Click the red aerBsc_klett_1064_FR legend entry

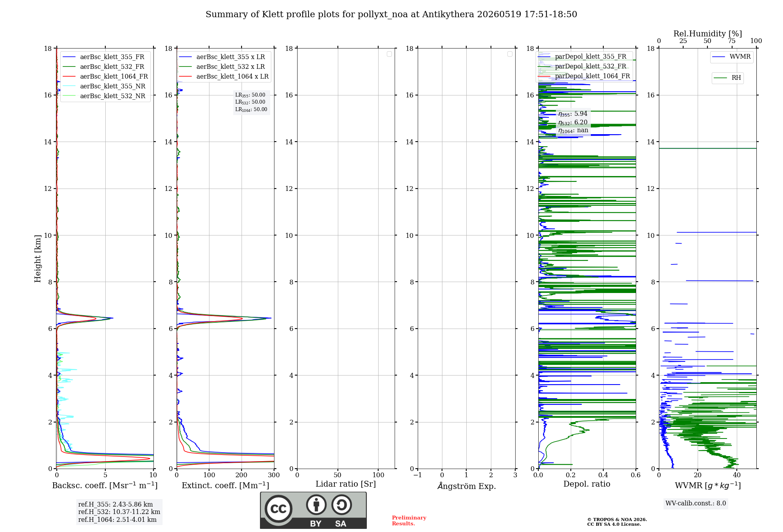click(105, 77)
